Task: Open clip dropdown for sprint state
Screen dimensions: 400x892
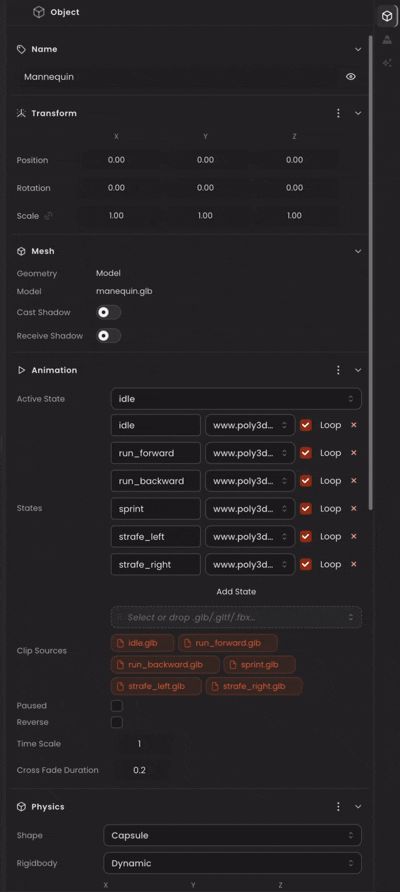Action: 250,509
